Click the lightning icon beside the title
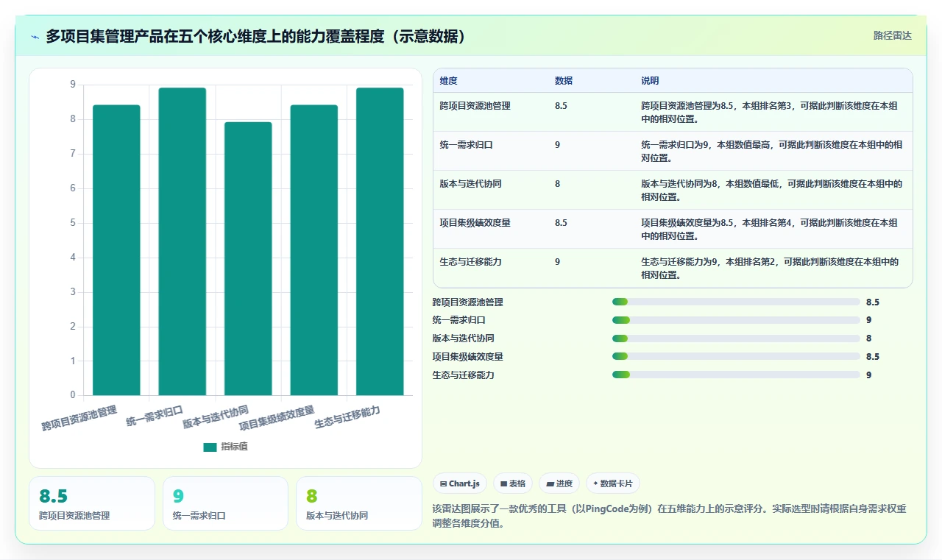 (35, 37)
